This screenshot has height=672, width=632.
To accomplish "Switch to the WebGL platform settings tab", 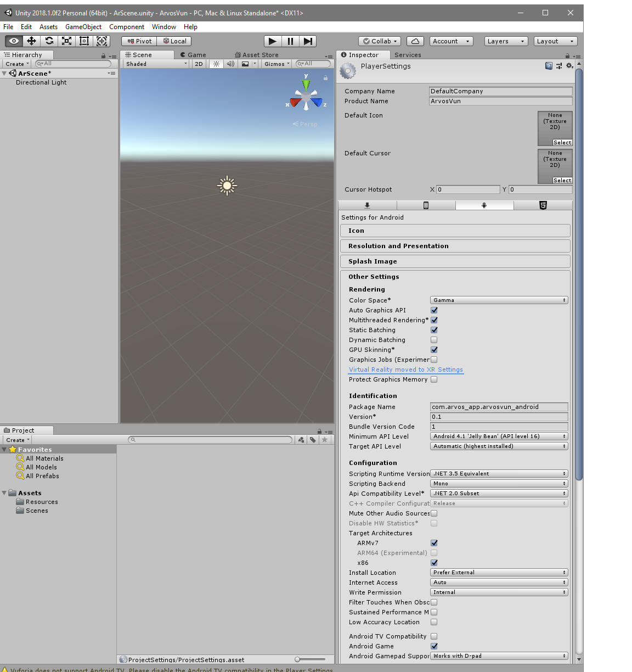I will tap(543, 205).
